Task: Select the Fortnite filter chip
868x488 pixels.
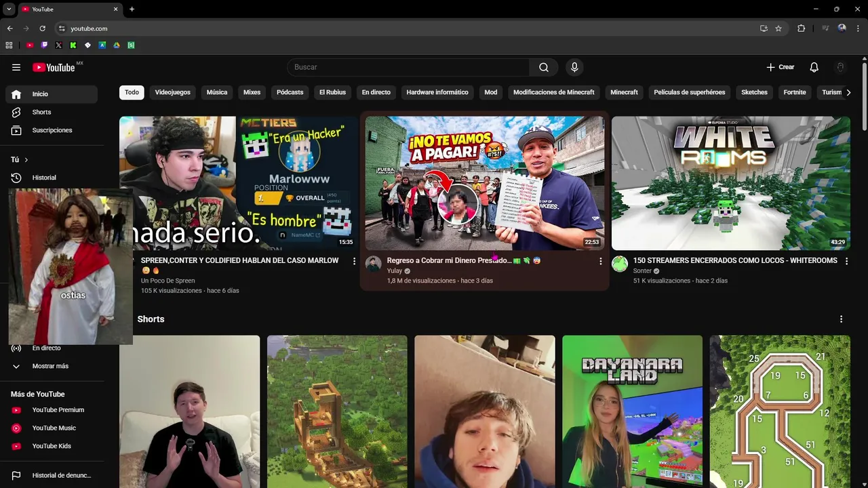Action: 795,92
